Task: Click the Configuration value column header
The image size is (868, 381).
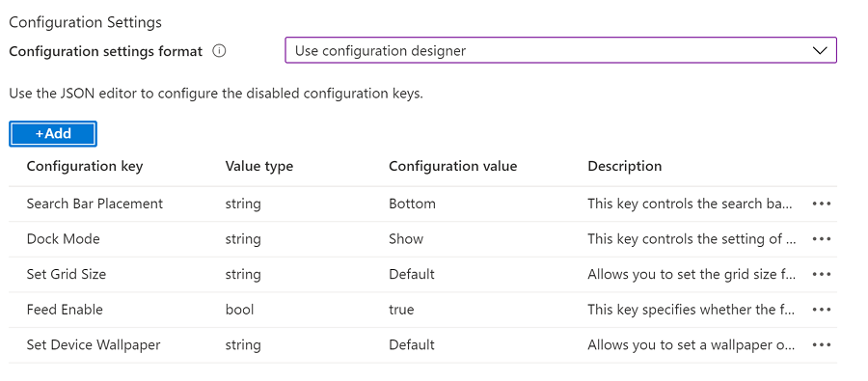Action: tap(453, 166)
